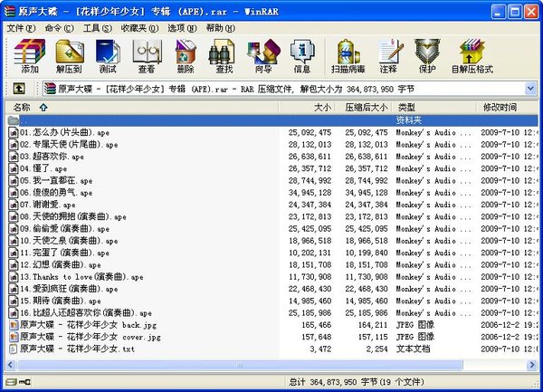Click the 资料夹 type cell in top row

tap(409, 120)
